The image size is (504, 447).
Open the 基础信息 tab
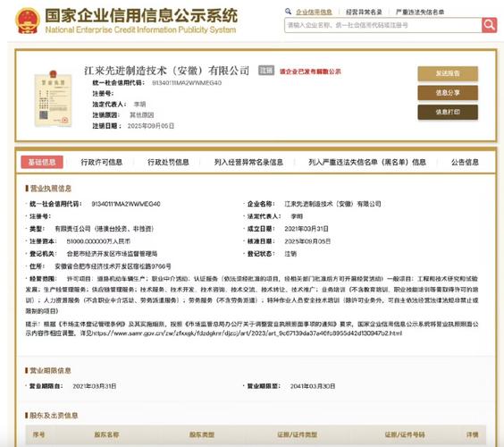point(42,162)
